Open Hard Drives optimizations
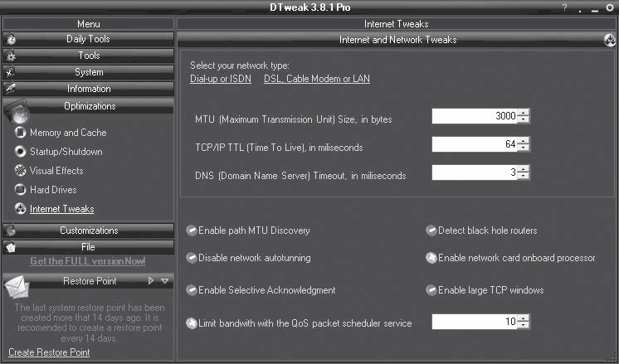The height and width of the screenshot is (364, 619). 53,190
